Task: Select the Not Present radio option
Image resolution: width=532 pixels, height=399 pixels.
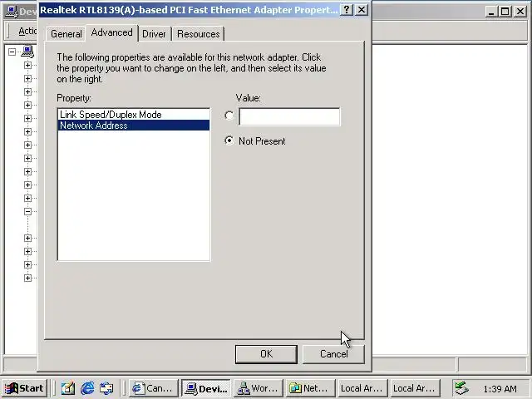Action: (x=229, y=140)
